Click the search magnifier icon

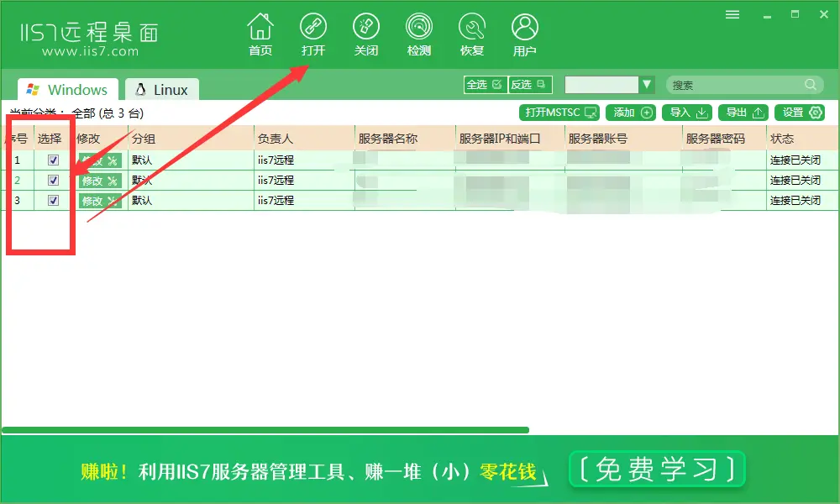pos(811,85)
